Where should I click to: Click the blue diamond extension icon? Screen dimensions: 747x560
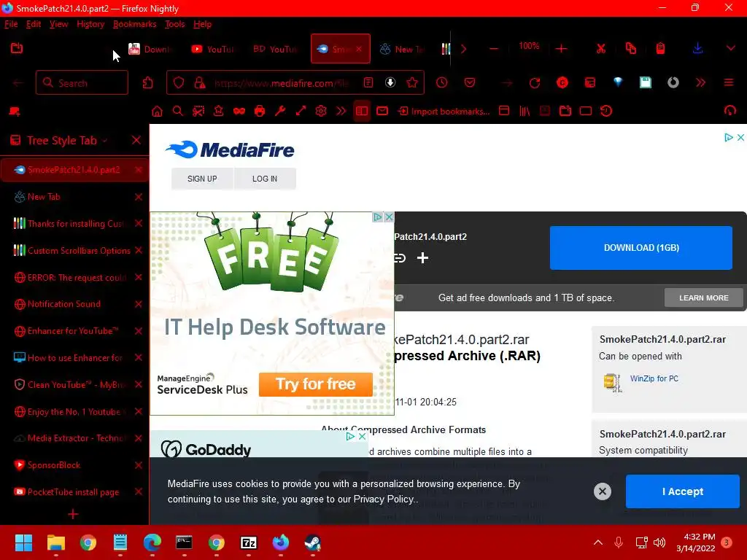click(618, 82)
